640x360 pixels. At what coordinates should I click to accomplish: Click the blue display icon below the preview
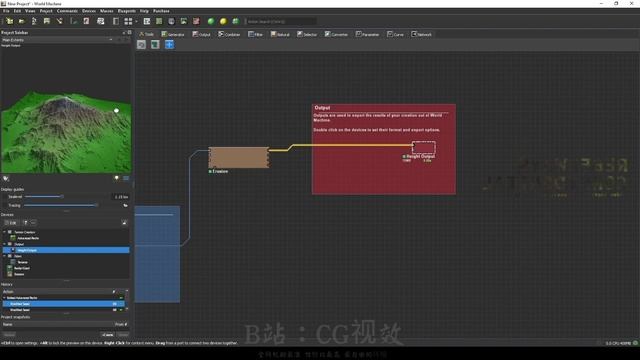126,178
